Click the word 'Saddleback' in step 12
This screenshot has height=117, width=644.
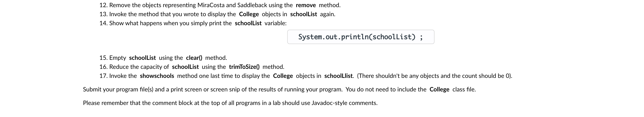coord(252,5)
